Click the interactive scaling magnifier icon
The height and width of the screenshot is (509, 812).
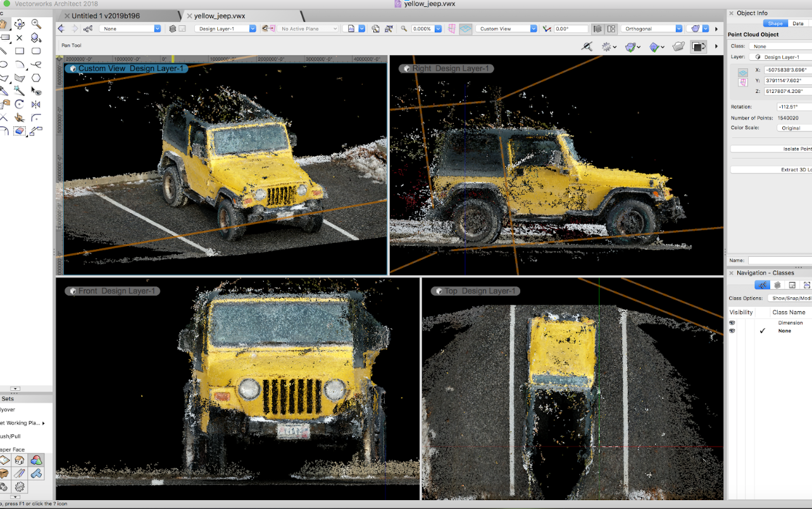(588, 46)
